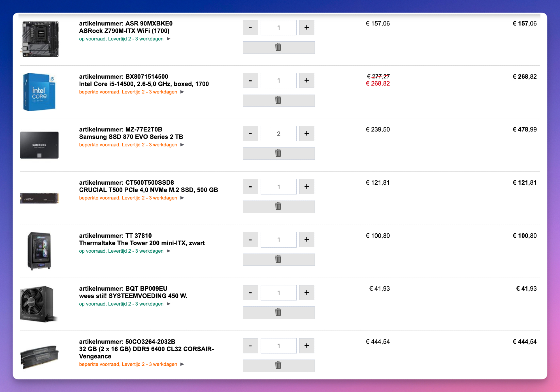Viewport: 560px width, 392px height.
Task: Trash the 450 W power supply item
Action: click(x=278, y=312)
